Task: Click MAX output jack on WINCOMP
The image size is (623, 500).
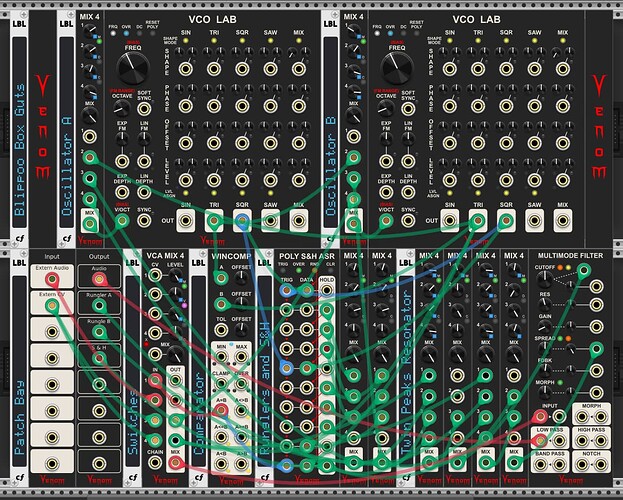Action: tap(241, 357)
